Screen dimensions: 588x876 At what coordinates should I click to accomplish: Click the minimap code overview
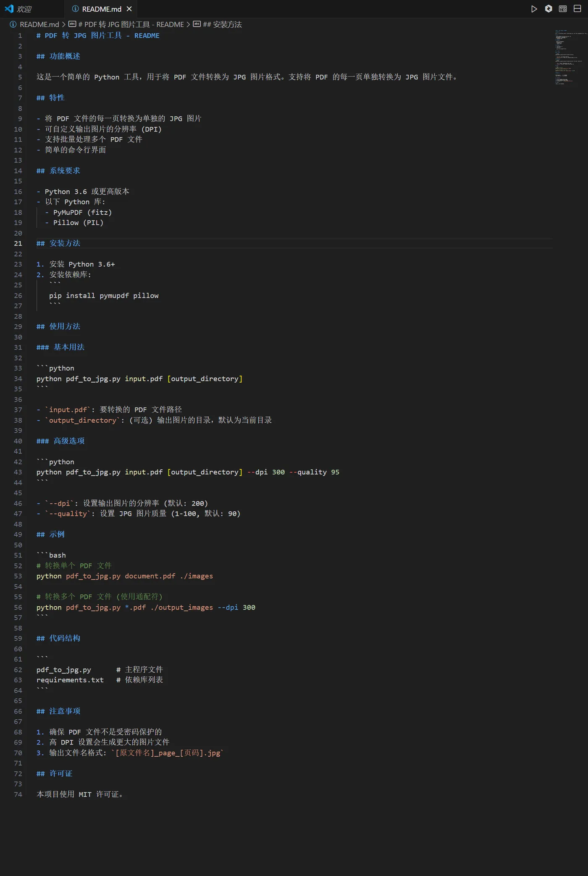[x=571, y=58]
